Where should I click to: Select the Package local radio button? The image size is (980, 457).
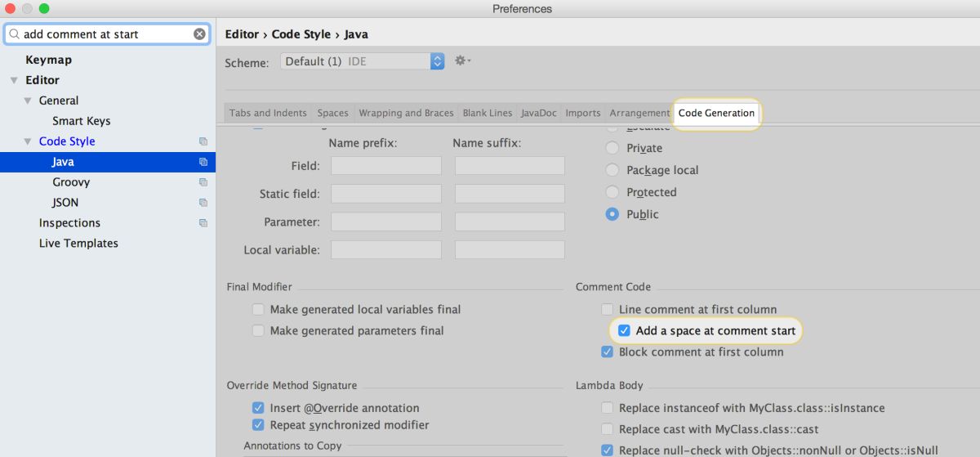click(x=612, y=170)
